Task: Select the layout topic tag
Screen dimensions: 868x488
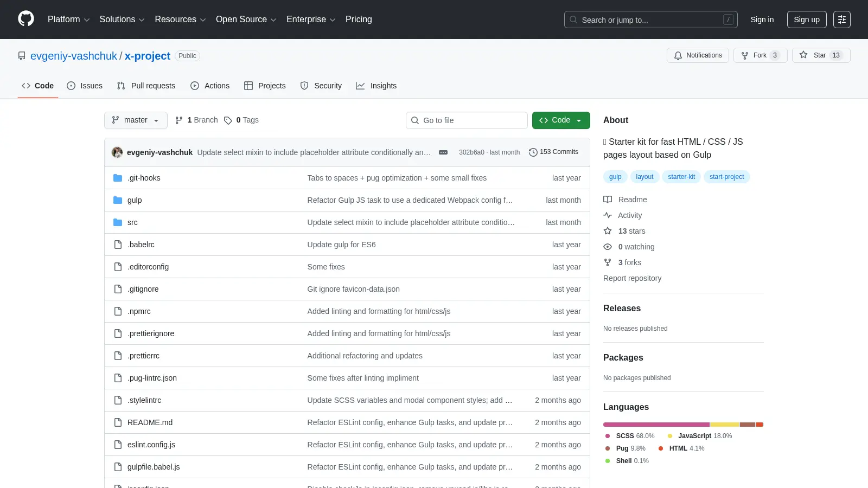Action: tap(644, 177)
